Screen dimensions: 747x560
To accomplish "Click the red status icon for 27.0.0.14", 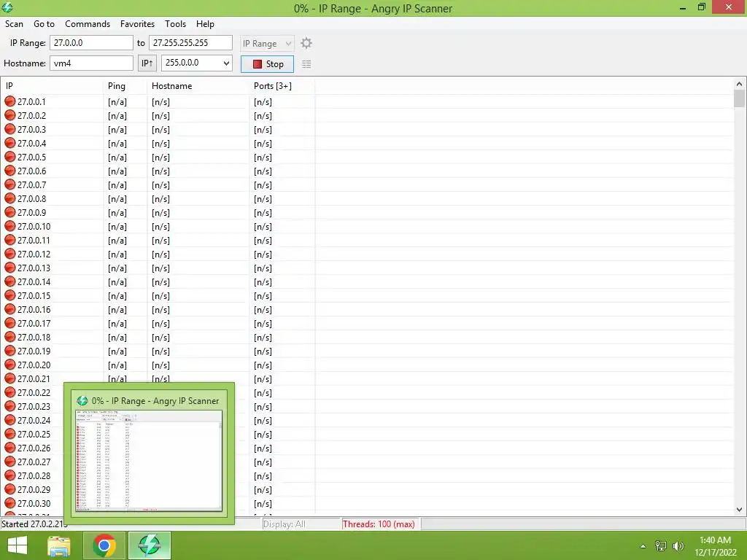I will 10,281.
